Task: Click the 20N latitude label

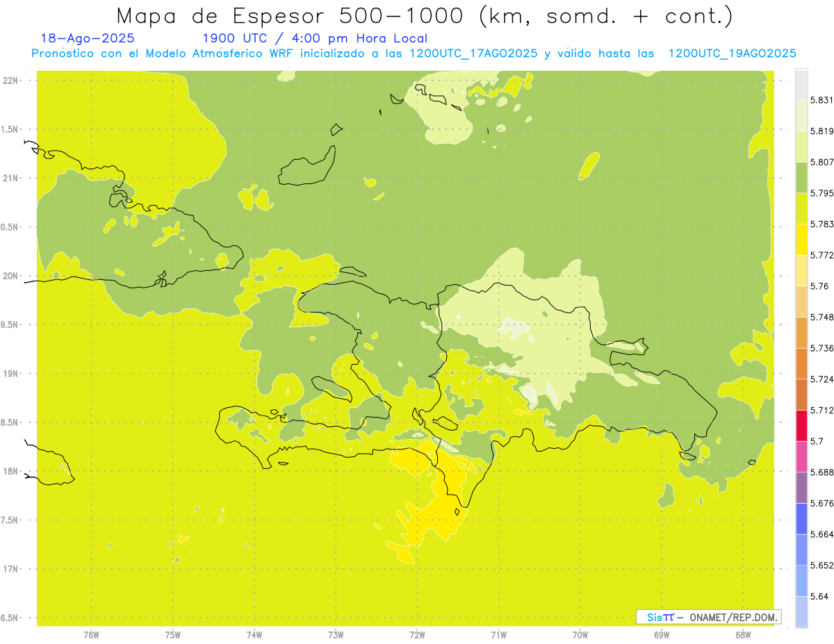Action: pyautogui.click(x=11, y=276)
